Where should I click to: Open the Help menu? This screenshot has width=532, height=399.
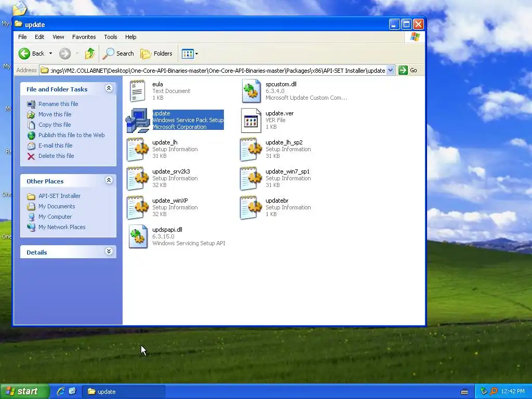(130, 37)
